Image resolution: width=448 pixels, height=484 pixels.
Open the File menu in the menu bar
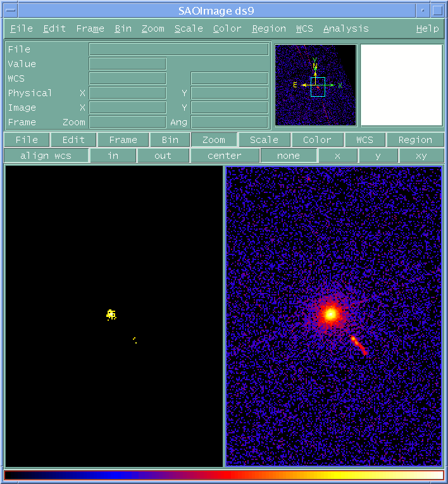pyautogui.click(x=22, y=28)
